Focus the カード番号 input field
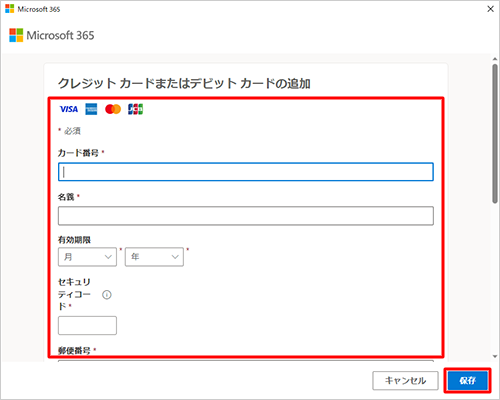Screen dimensions: 500x400 point(246,172)
